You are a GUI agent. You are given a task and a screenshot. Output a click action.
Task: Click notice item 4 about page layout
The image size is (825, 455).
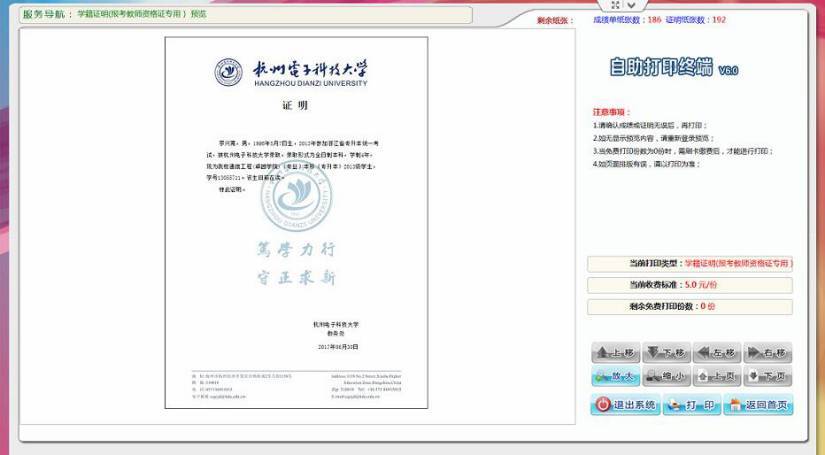(x=646, y=164)
